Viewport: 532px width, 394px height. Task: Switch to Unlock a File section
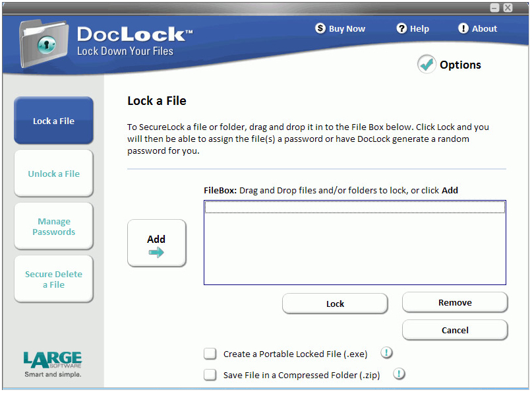click(53, 174)
